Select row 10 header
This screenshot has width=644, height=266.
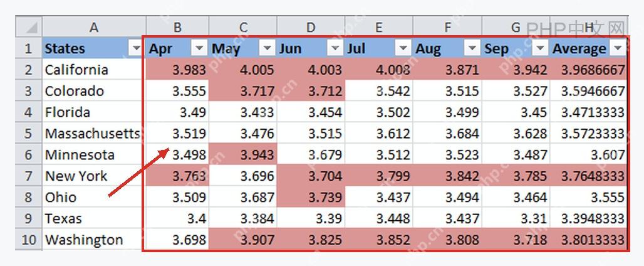tap(29, 240)
